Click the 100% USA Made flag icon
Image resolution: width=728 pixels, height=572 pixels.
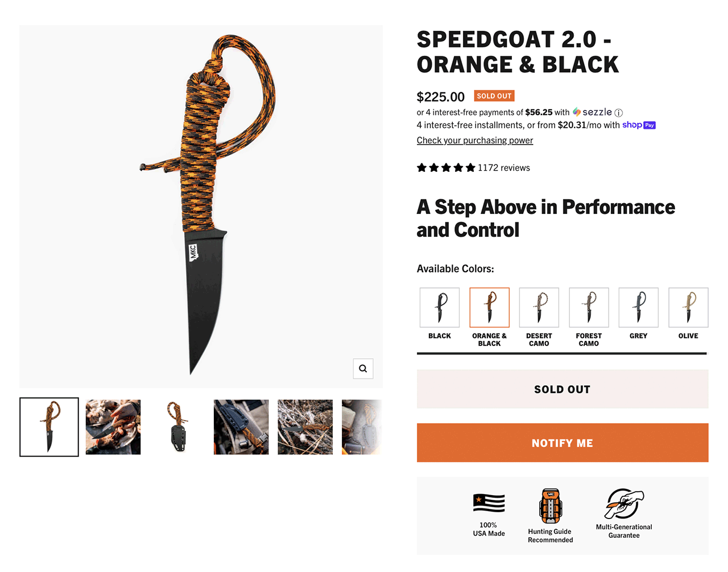tap(489, 503)
